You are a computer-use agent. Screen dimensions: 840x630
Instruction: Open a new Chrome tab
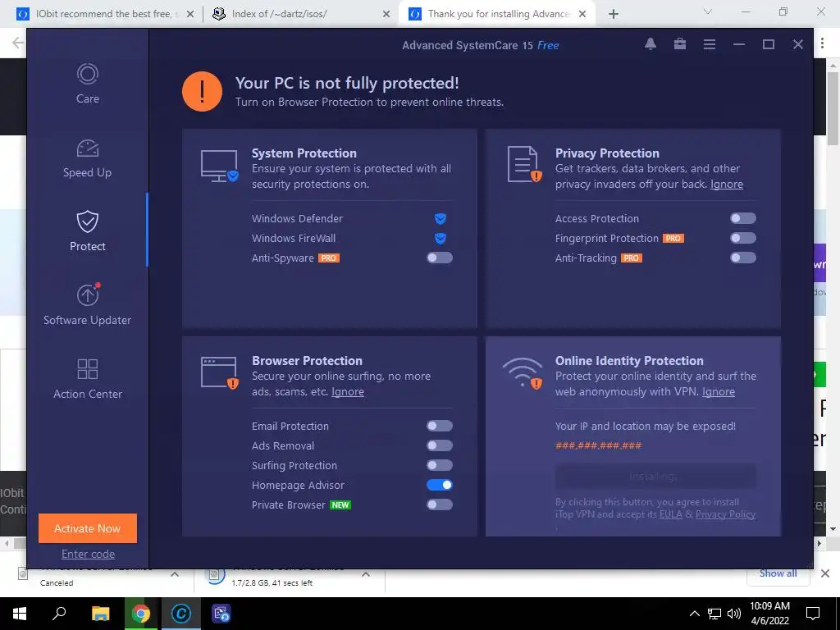[614, 14]
